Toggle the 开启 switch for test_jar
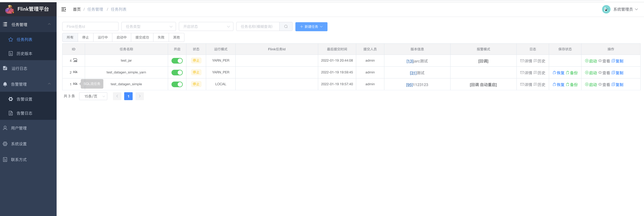Viewport: 644px width, 216px height. click(177, 61)
